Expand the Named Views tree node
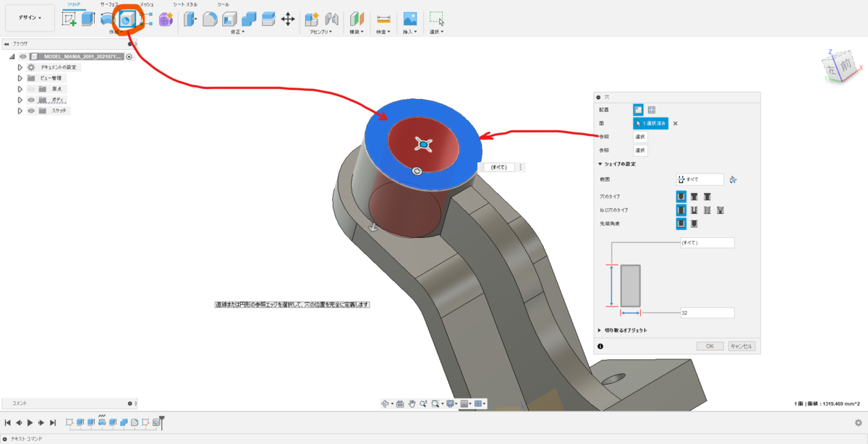This screenshot has height=444, width=868. click(x=20, y=78)
